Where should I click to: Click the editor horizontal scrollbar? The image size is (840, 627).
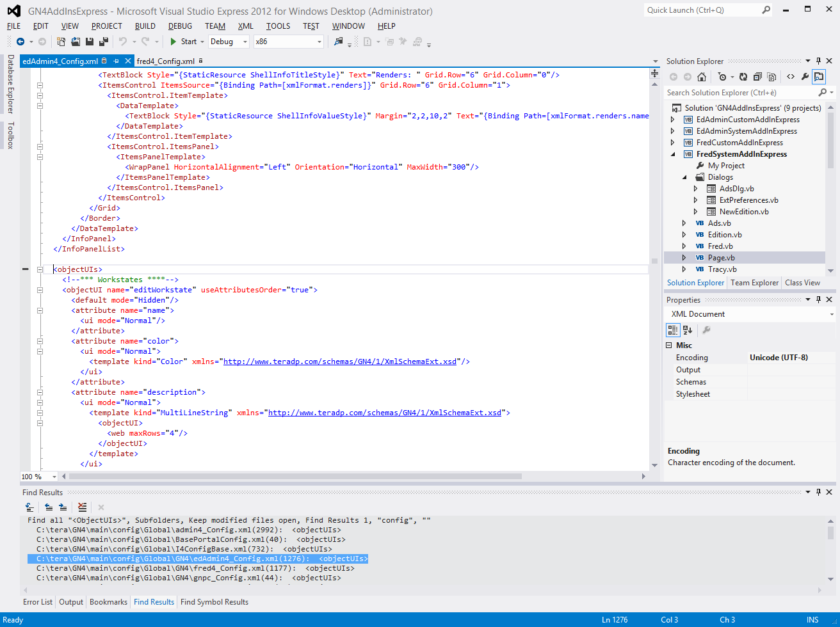click(295, 477)
